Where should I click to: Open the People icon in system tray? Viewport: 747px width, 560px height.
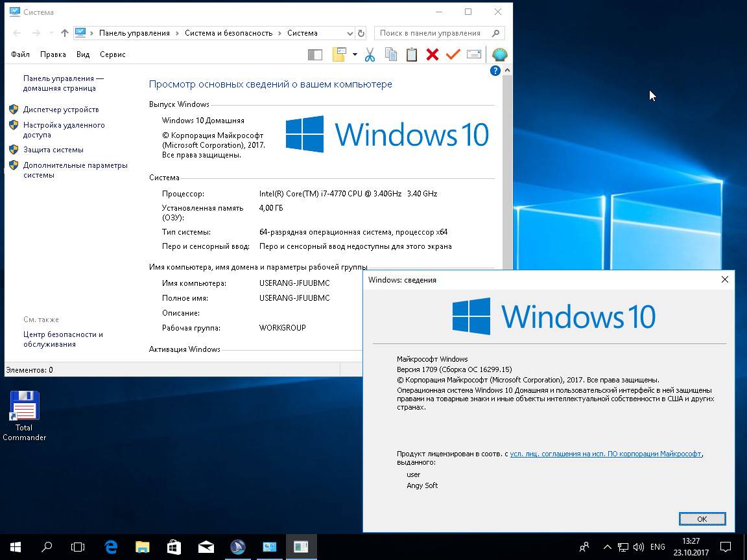point(584,547)
